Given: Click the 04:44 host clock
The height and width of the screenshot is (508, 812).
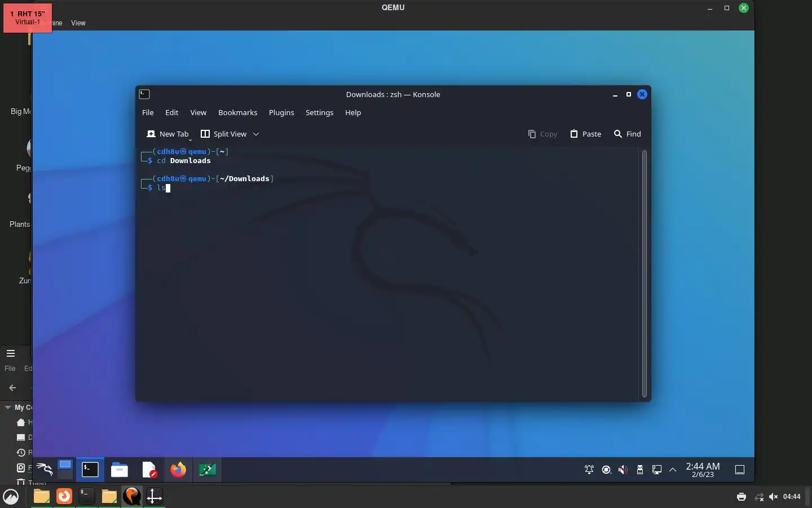Looking at the screenshot, I should (x=792, y=497).
